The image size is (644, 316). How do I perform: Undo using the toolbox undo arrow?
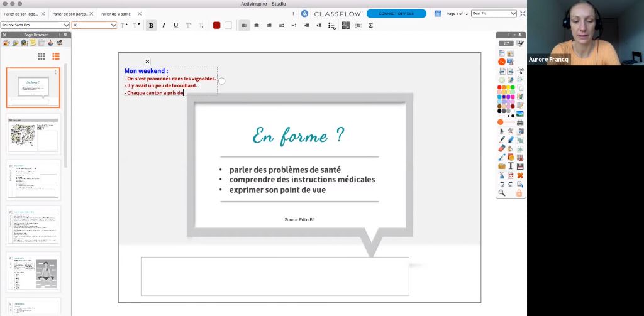pos(501,184)
